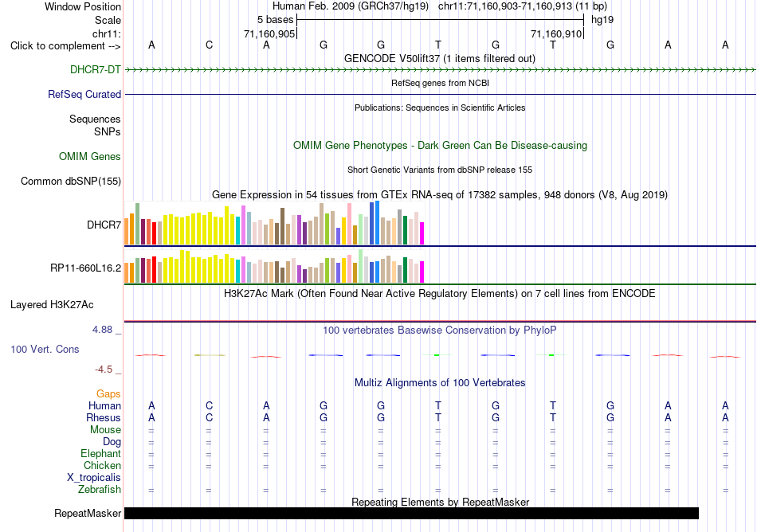Open the GTEx Gene Expression track title

pyautogui.click(x=440, y=195)
